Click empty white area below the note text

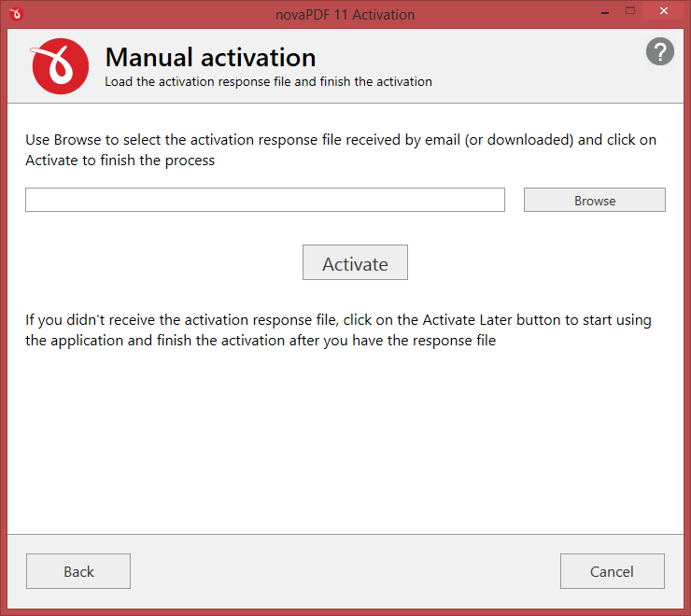coord(345,441)
